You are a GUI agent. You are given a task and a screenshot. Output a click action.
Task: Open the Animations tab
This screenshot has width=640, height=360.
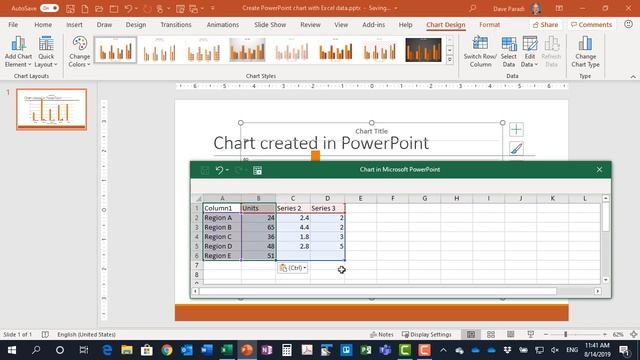pyautogui.click(x=223, y=24)
